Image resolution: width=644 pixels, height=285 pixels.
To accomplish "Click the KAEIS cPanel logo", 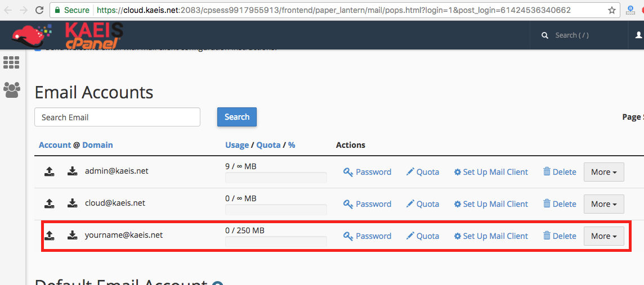I will pyautogui.click(x=68, y=35).
